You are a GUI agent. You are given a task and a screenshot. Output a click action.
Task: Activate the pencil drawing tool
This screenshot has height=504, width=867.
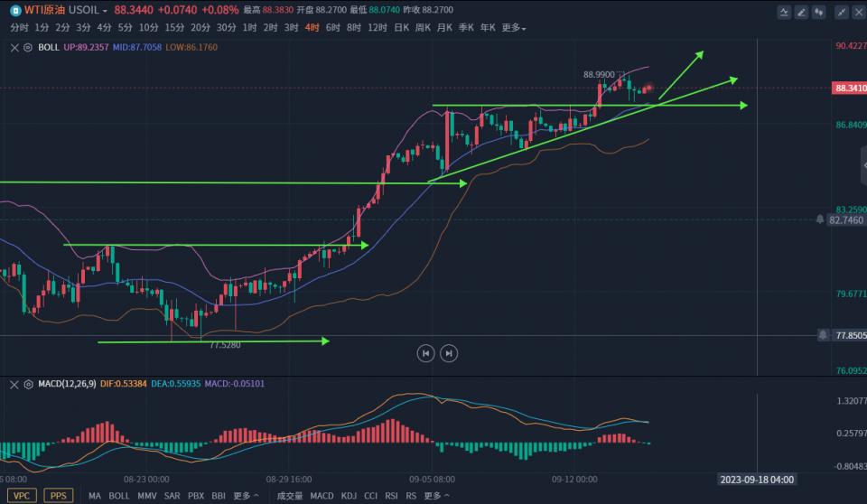click(x=801, y=12)
